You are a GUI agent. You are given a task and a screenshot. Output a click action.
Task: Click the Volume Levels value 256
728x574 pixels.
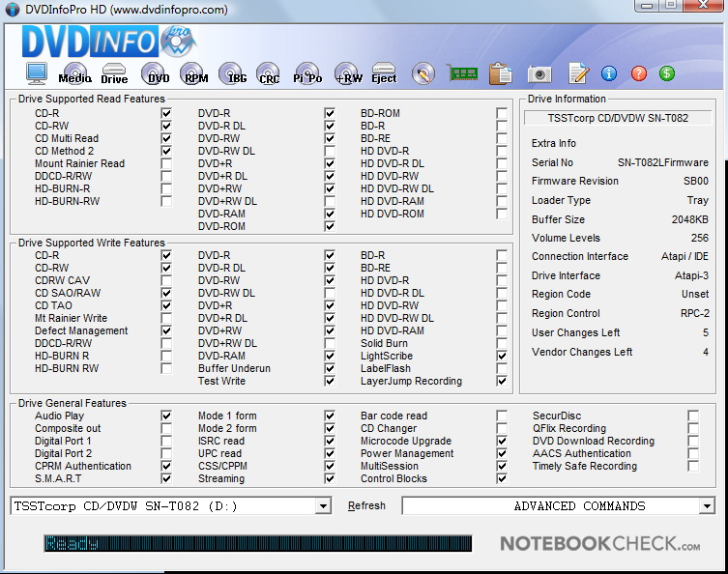[700, 238]
